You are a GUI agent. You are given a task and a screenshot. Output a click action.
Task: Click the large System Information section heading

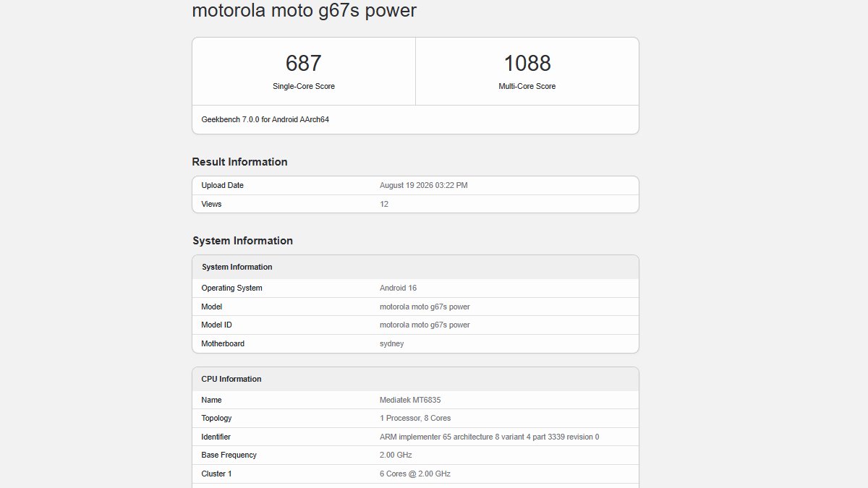pyautogui.click(x=242, y=241)
